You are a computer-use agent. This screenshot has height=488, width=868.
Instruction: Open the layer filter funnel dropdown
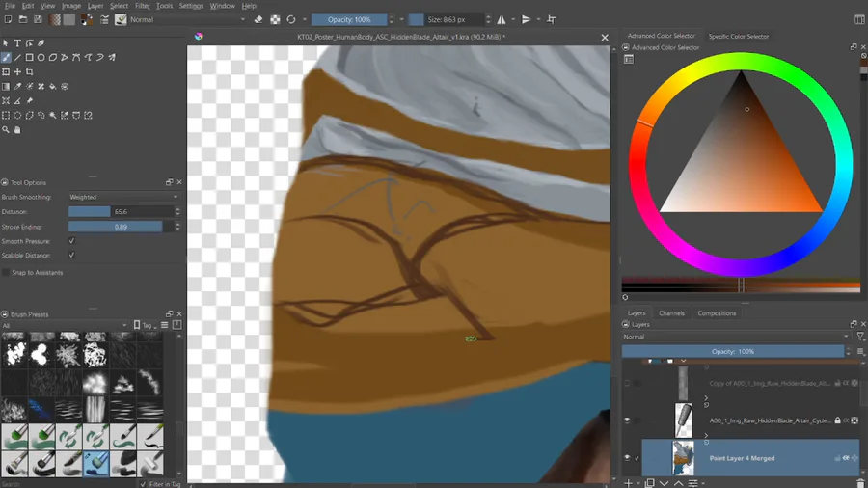(x=860, y=337)
